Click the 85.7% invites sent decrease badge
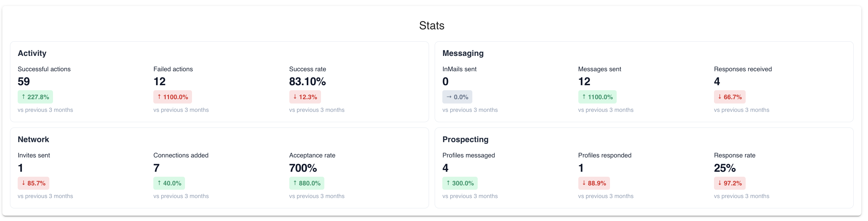Image resolution: width=868 pixels, height=221 pixels. (x=34, y=183)
